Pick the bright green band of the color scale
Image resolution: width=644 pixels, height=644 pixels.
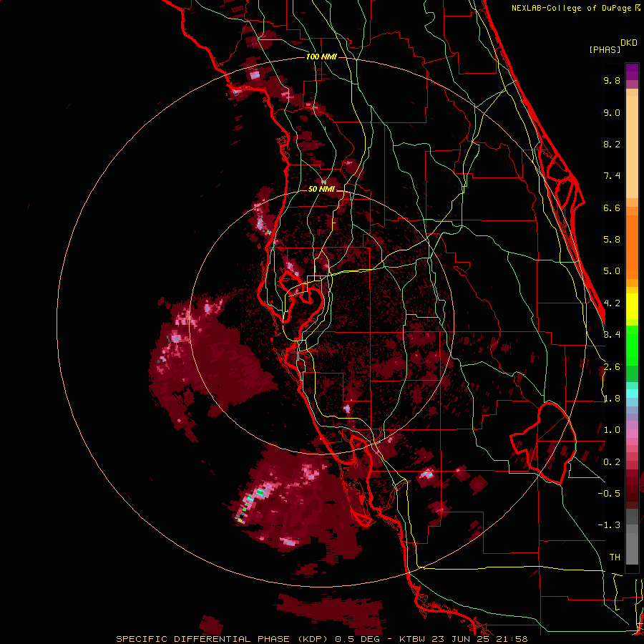[x=632, y=345]
